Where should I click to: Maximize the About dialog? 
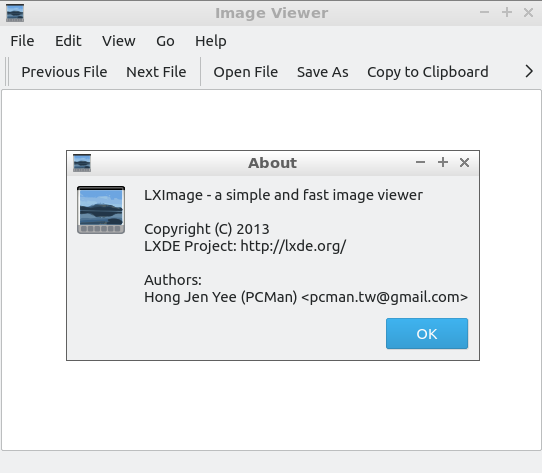tap(443, 163)
